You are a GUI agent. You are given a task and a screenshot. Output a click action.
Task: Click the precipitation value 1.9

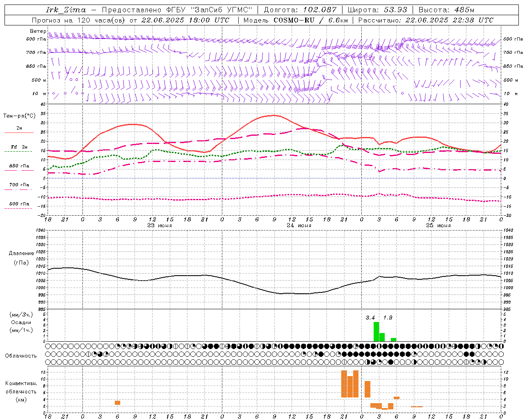[388, 317]
